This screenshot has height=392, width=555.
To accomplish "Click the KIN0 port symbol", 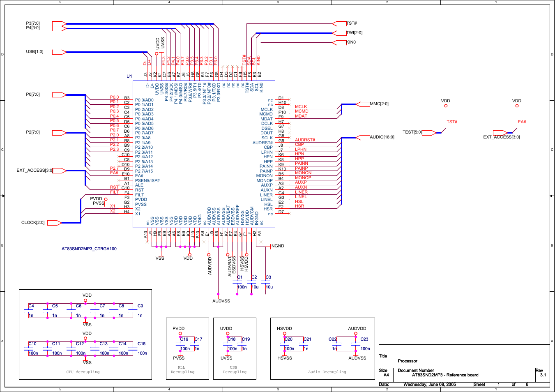I will [x=339, y=42].
